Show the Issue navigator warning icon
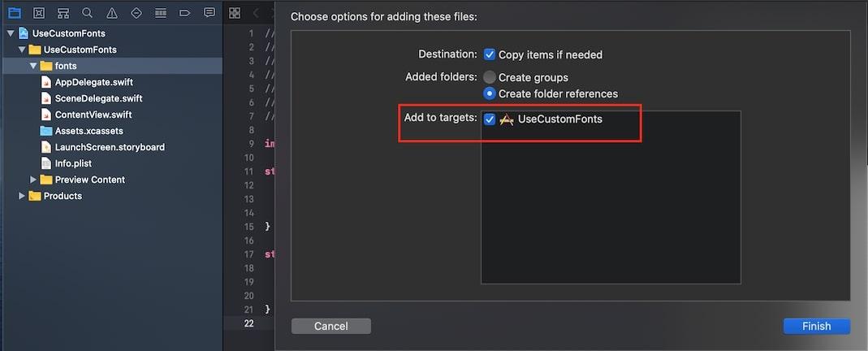This screenshot has width=868, height=351. (x=112, y=13)
